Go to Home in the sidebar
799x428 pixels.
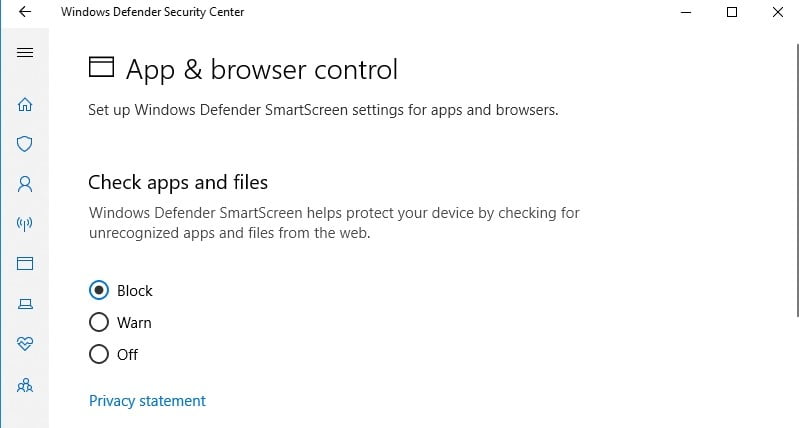[26, 104]
